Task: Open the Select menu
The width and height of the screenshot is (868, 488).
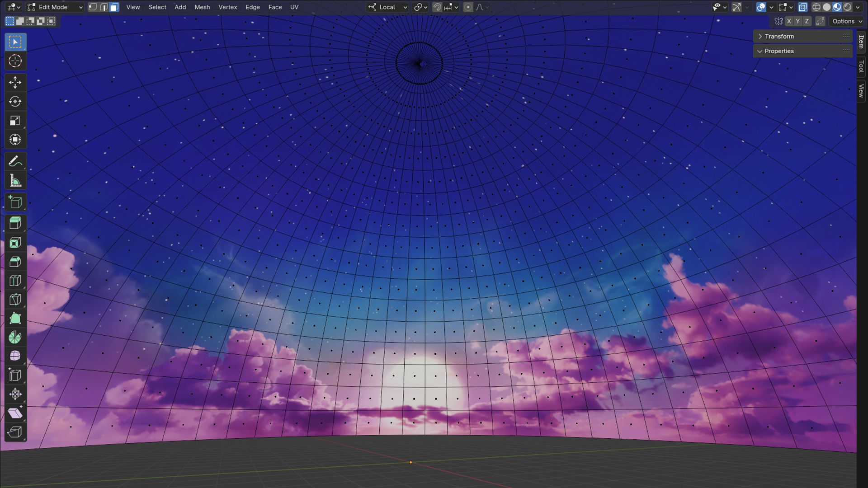Action: (157, 7)
